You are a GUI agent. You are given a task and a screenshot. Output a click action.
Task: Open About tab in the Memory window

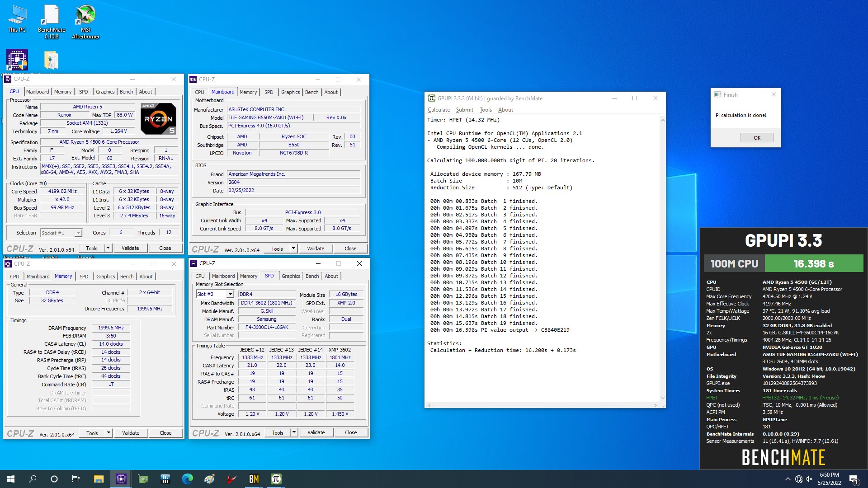[146, 277]
